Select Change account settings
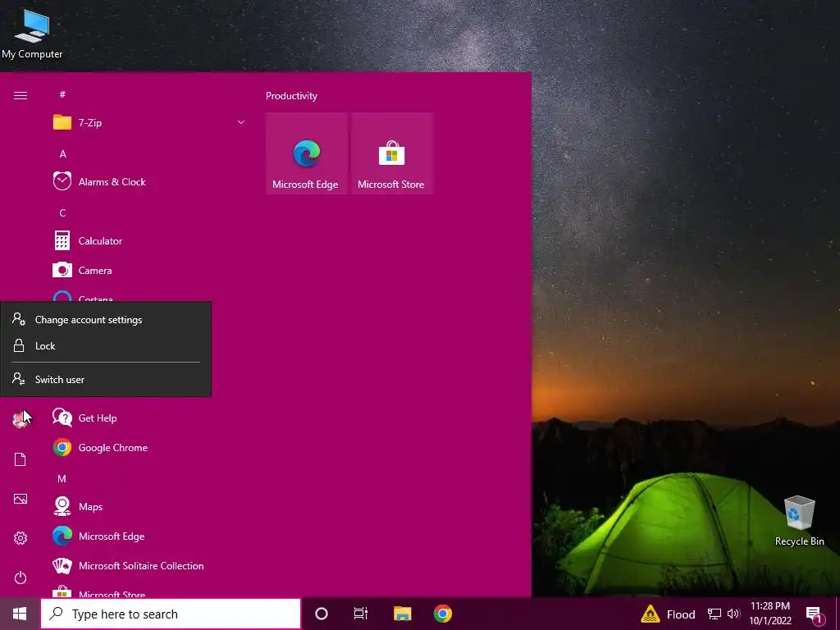 tap(106, 320)
